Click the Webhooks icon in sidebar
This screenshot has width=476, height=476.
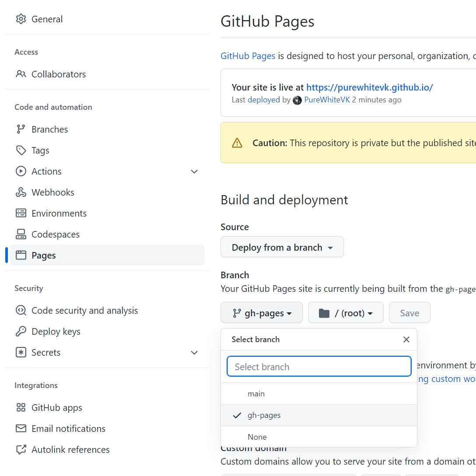(x=21, y=192)
